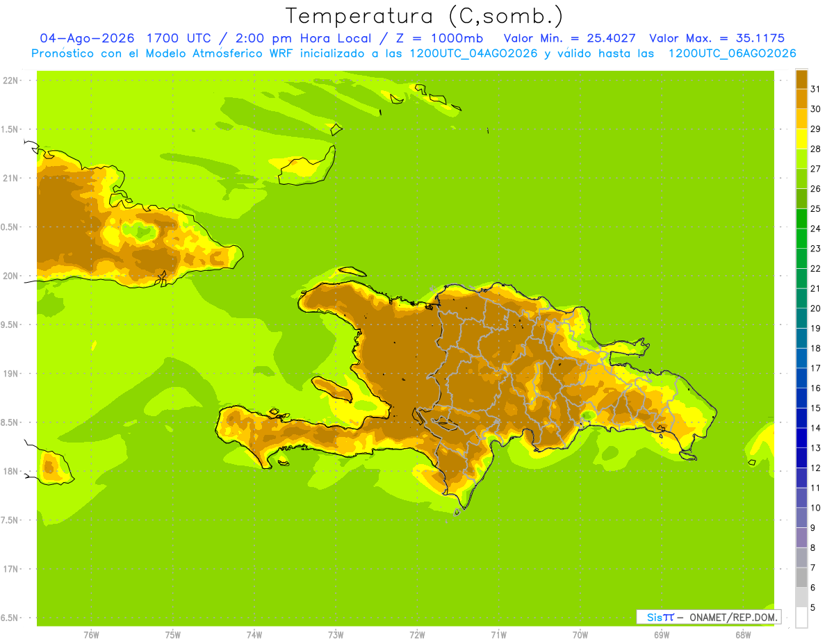Click the "71W" longitude label

498,635
